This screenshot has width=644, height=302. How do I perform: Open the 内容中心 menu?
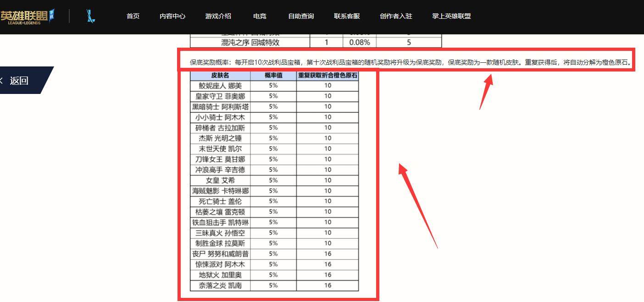click(172, 16)
